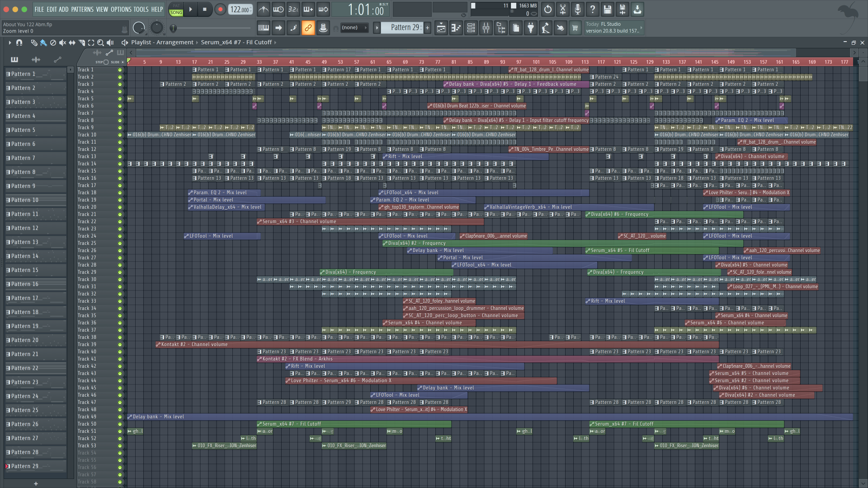This screenshot has width=868, height=488.
Task: Open the touch controller icon
Action: (x=561, y=28)
